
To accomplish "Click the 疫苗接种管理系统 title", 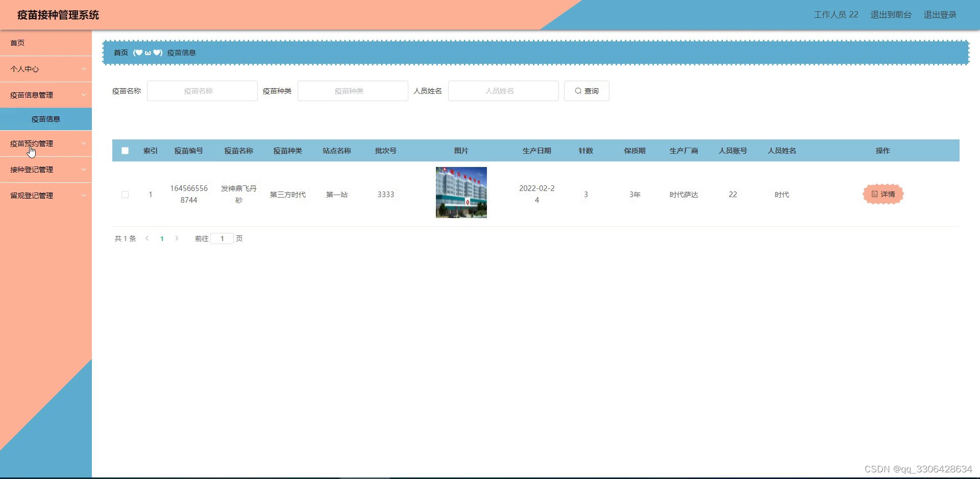I will pyautogui.click(x=58, y=15).
